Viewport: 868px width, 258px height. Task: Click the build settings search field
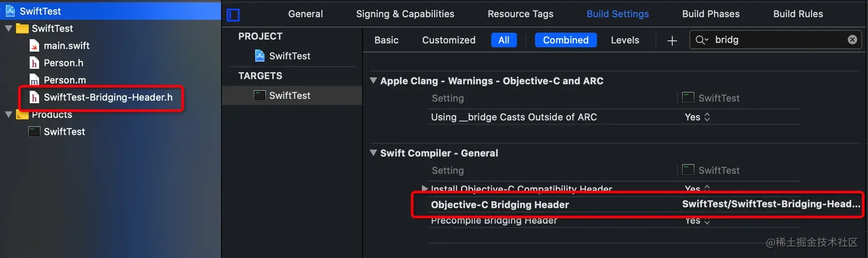[775, 40]
